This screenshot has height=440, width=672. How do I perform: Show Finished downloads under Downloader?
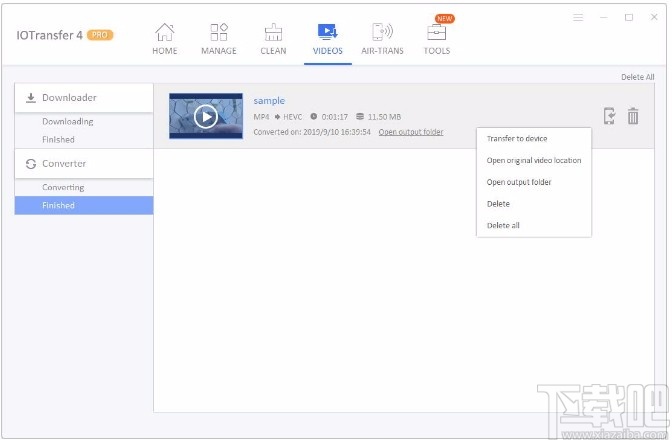pos(58,139)
